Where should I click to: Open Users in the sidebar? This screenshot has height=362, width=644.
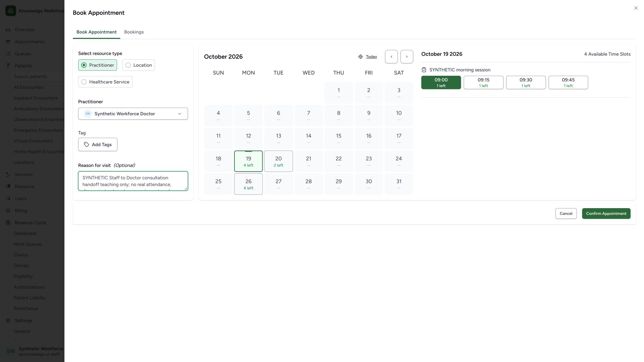20,198
